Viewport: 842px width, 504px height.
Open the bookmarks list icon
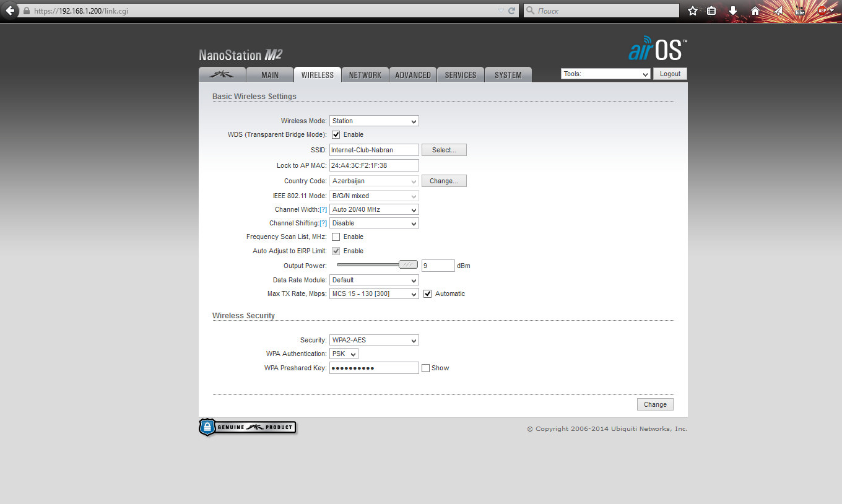[x=711, y=11]
